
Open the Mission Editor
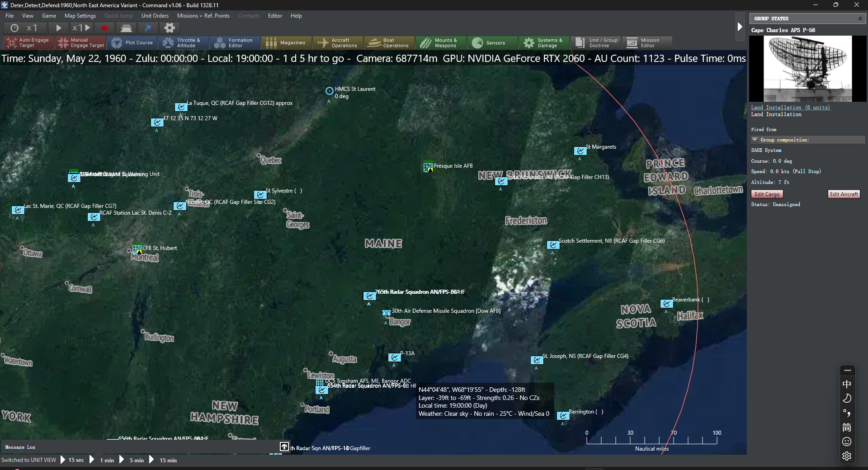coord(648,42)
